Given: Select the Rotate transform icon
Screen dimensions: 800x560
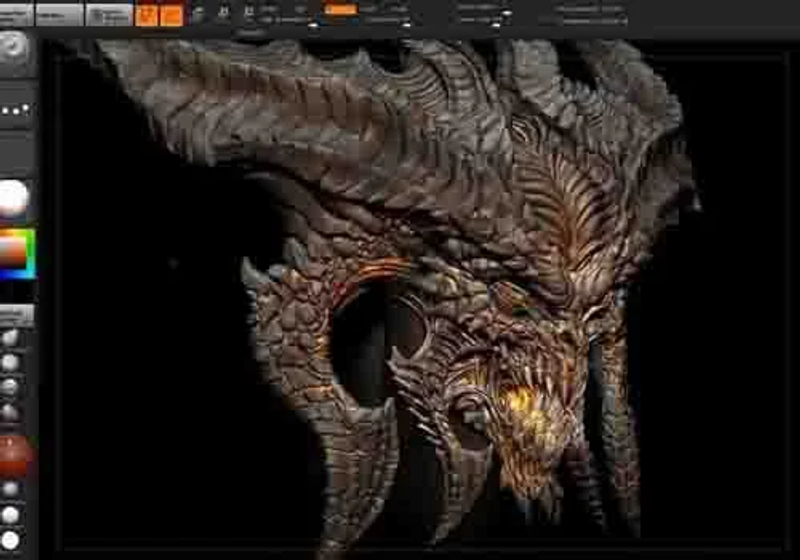Looking at the screenshot, I should 248,13.
